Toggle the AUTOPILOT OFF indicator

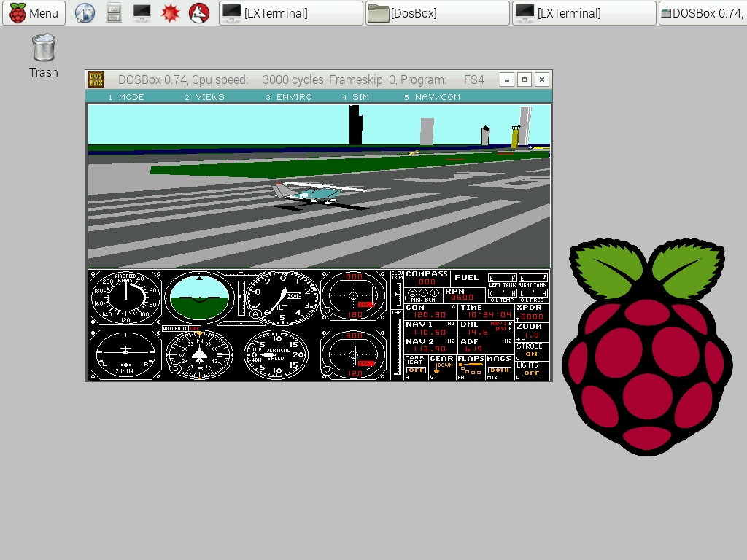pyautogui.click(x=182, y=329)
